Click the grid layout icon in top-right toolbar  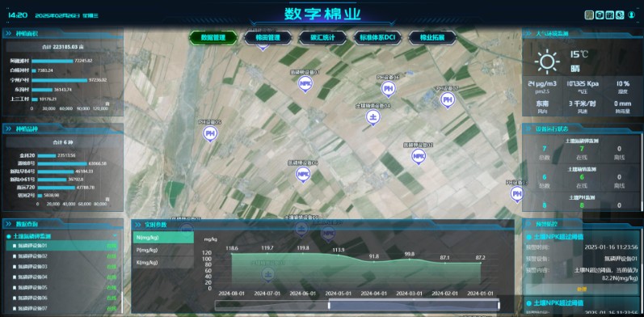coord(610,15)
